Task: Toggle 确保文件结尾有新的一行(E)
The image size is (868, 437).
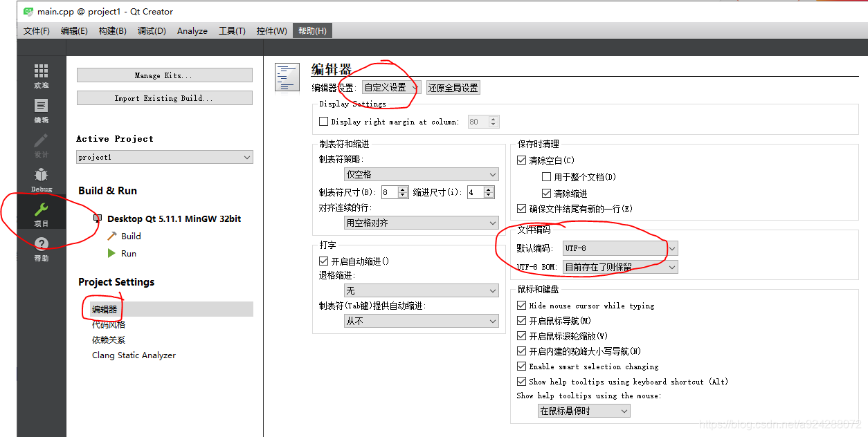Action: pos(522,209)
